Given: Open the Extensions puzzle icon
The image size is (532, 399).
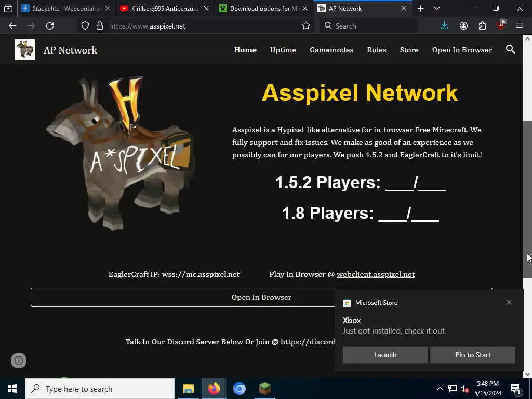Looking at the screenshot, I should tap(482, 26).
